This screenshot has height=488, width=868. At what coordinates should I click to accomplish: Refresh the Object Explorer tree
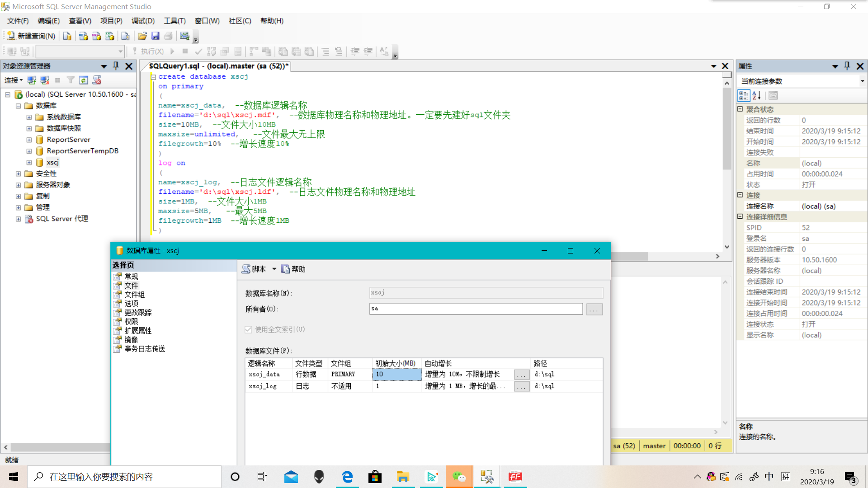point(84,80)
